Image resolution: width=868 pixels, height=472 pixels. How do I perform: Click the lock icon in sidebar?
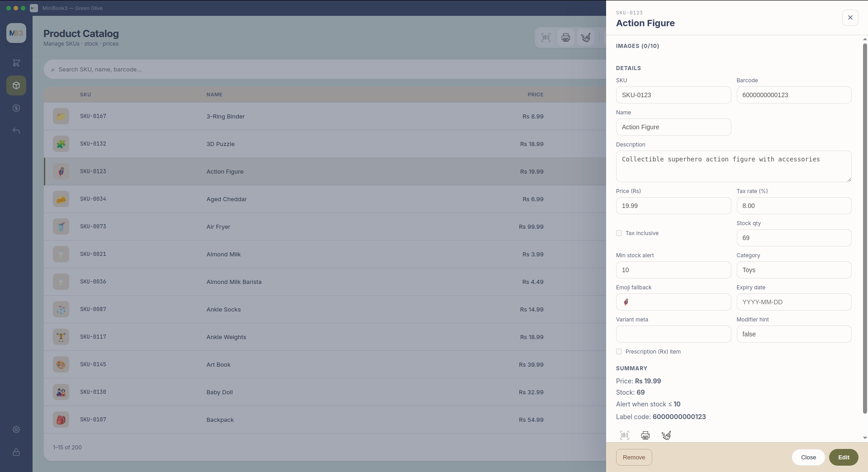[x=16, y=452]
